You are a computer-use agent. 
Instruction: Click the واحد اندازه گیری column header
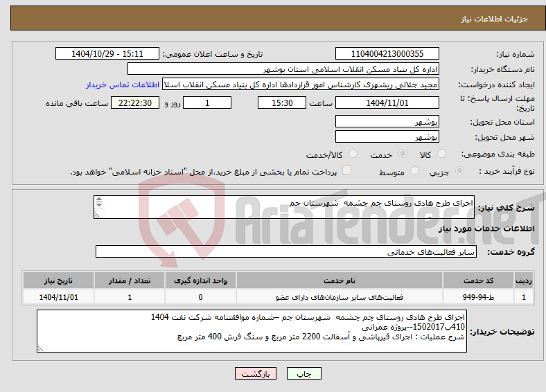tap(200, 280)
